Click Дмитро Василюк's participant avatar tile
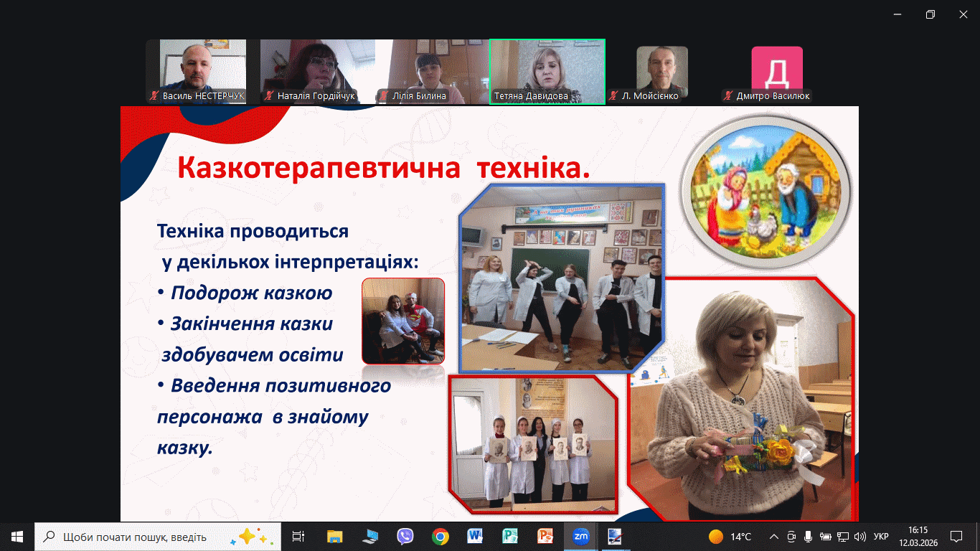 coord(777,71)
